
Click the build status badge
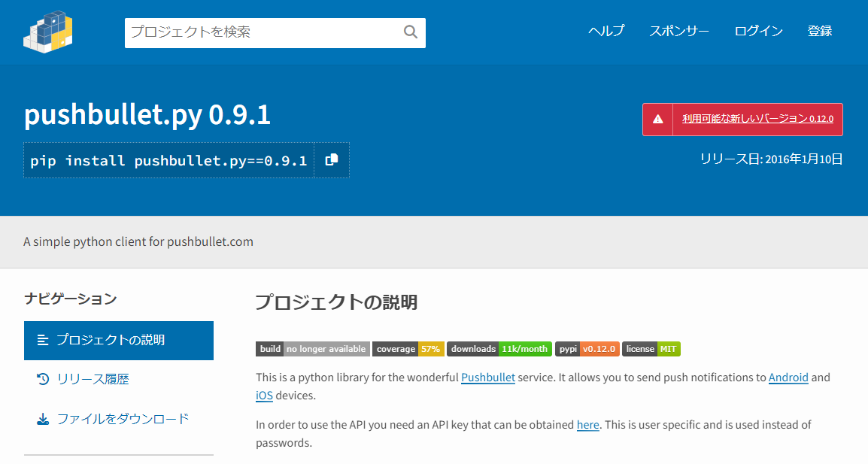point(312,349)
